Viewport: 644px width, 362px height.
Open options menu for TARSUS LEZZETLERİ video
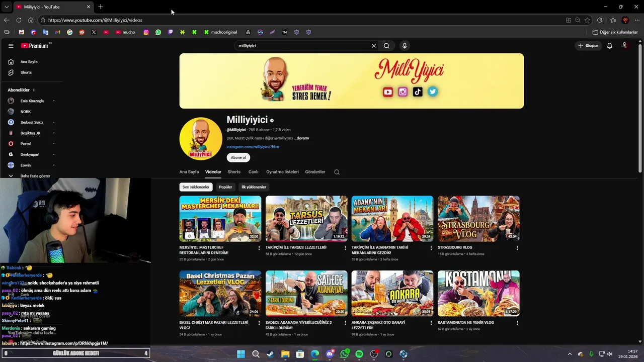point(345,248)
